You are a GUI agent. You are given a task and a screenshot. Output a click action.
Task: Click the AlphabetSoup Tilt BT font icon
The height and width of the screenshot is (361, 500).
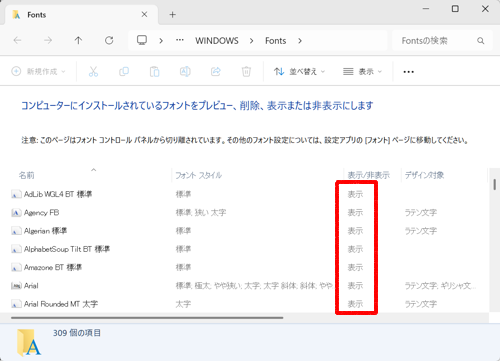[16, 249]
